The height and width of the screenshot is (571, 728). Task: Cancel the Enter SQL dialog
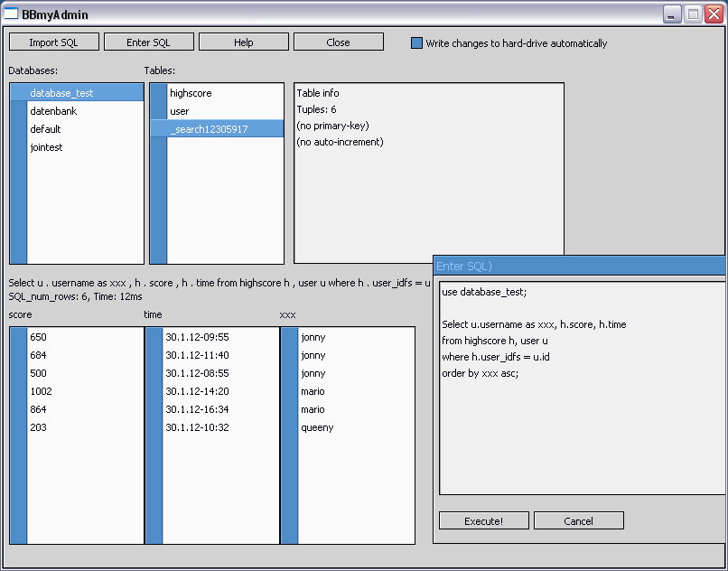click(578, 520)
